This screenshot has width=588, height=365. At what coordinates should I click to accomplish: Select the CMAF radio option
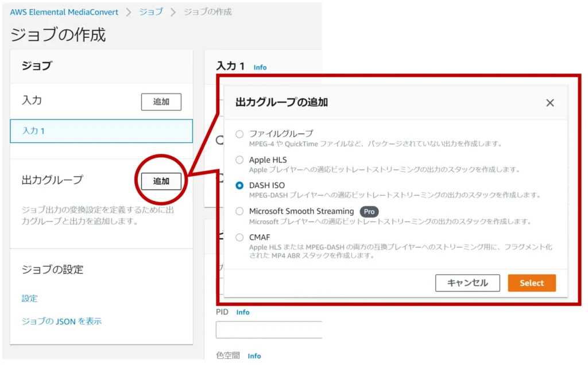[x=239, y=237]
